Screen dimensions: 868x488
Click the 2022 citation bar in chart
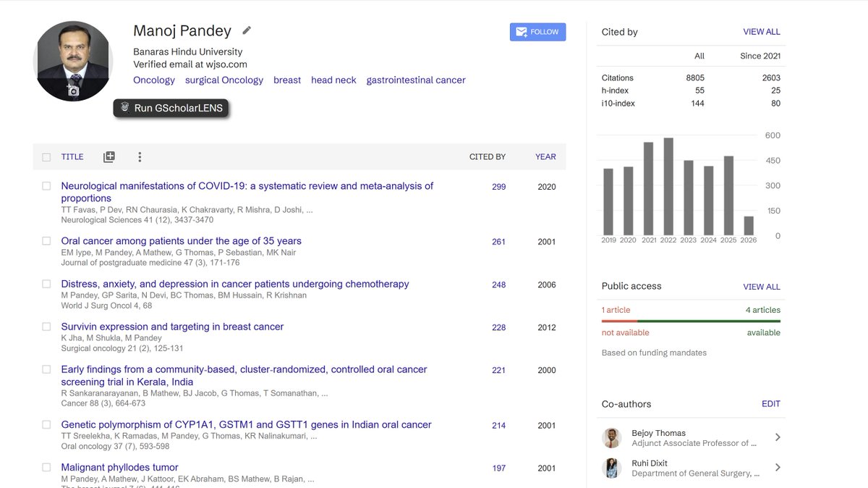[668, 186]
